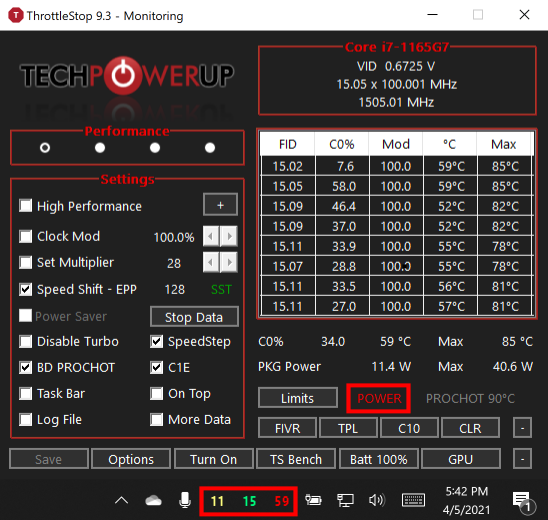Click CLR to clear max values
The image size is (548, 520).
point(470,428)
